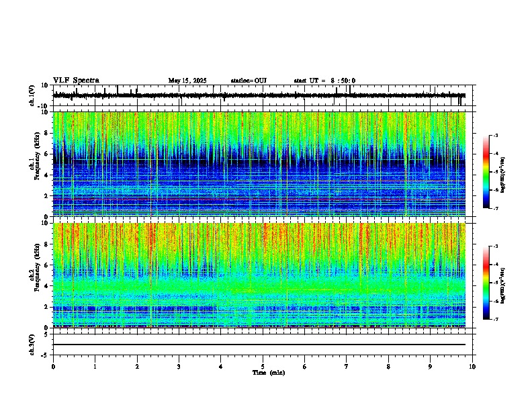Image resolution: width=532 pixels, height=411 pixels.
Task: Click time-axis tick label "6" at the bottom
Action: 305,367
